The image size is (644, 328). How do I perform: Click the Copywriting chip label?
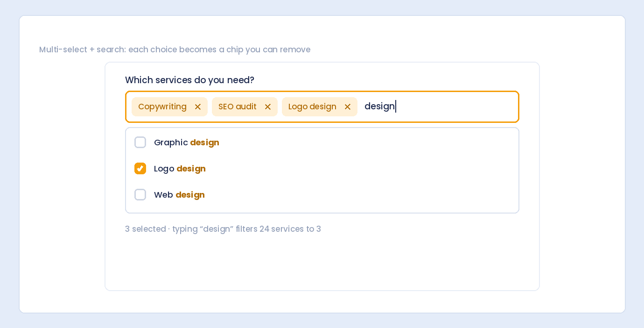tap(162, 107)
